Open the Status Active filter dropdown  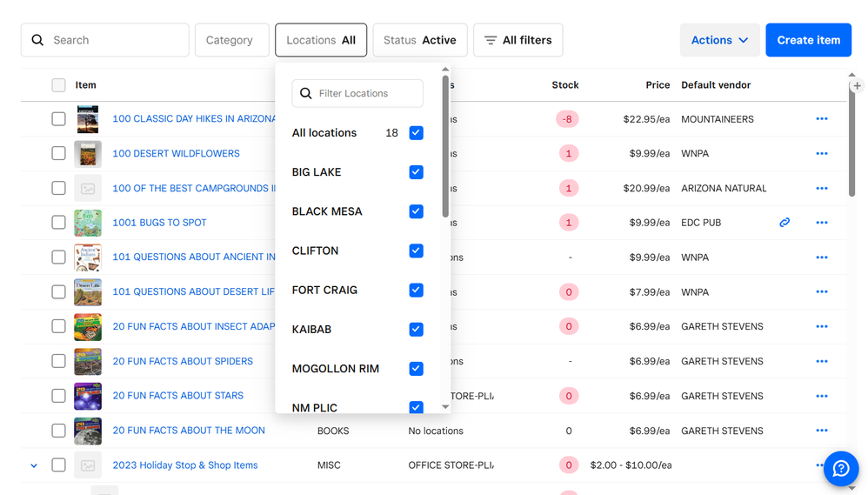(x=419, y=40)
